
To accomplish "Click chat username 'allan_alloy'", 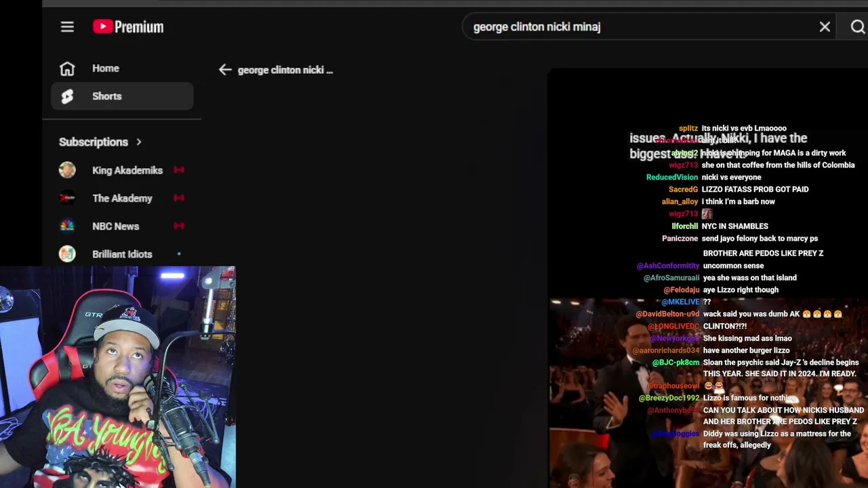I will click(x=680, y=201).
